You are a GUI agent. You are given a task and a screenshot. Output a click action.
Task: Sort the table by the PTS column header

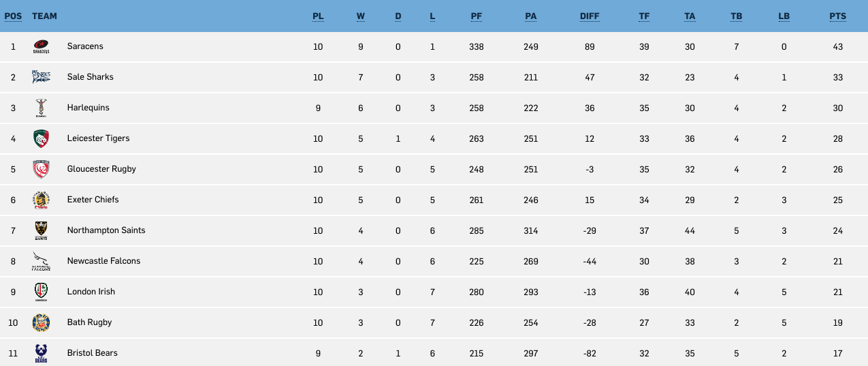(x=837, y=16)
